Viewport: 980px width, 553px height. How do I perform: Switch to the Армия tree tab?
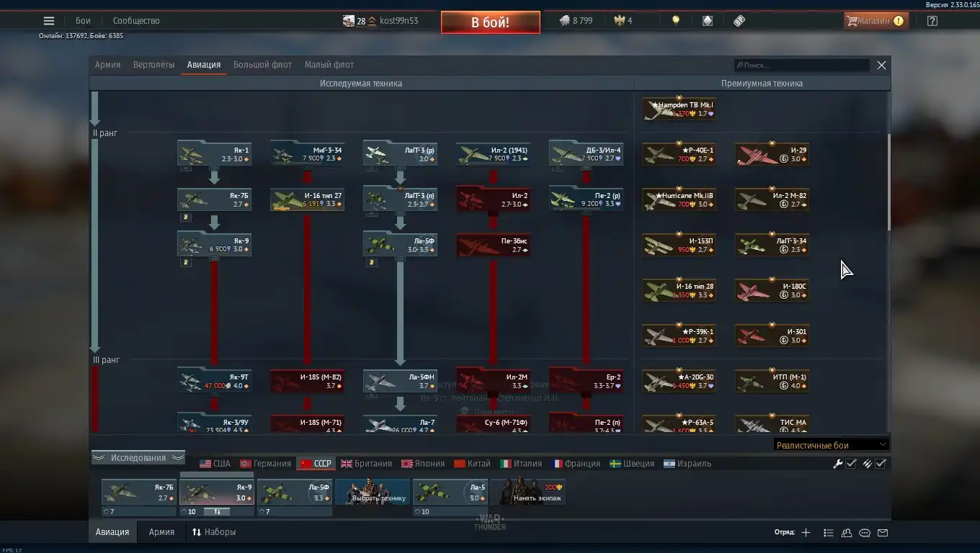tap(107, 65)
